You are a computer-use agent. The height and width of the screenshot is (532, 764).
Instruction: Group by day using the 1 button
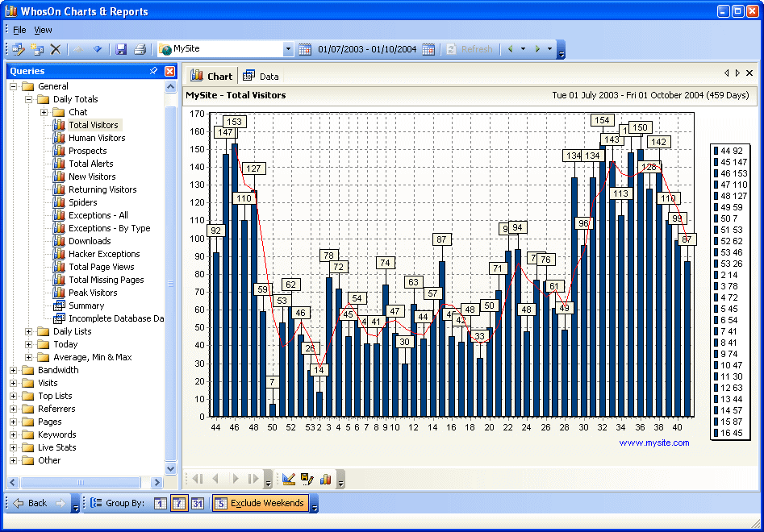(x=160, y=503)
